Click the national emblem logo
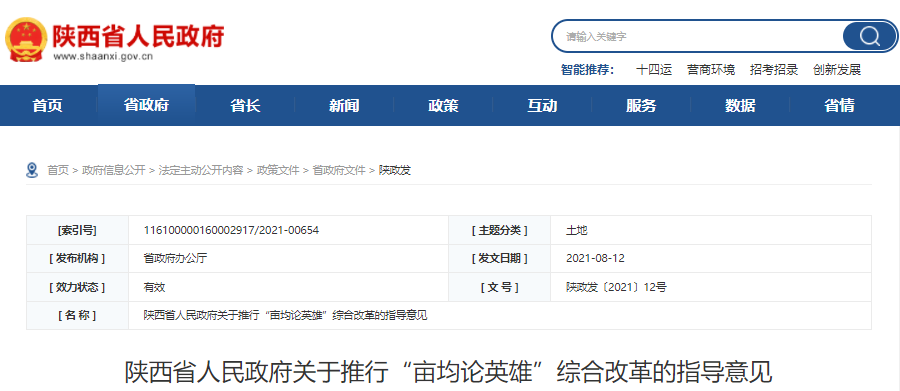The width and height of the screenshot is (900, 391). [x=26, y=39]
